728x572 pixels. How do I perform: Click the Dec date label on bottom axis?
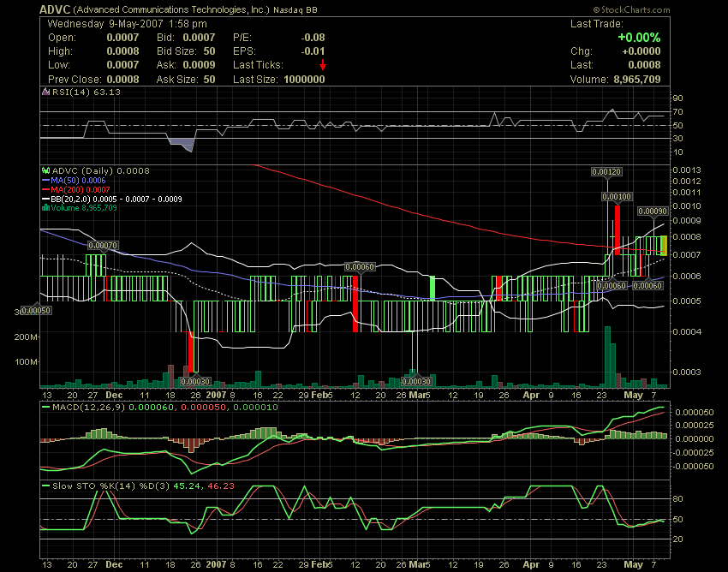coord(114,564)
